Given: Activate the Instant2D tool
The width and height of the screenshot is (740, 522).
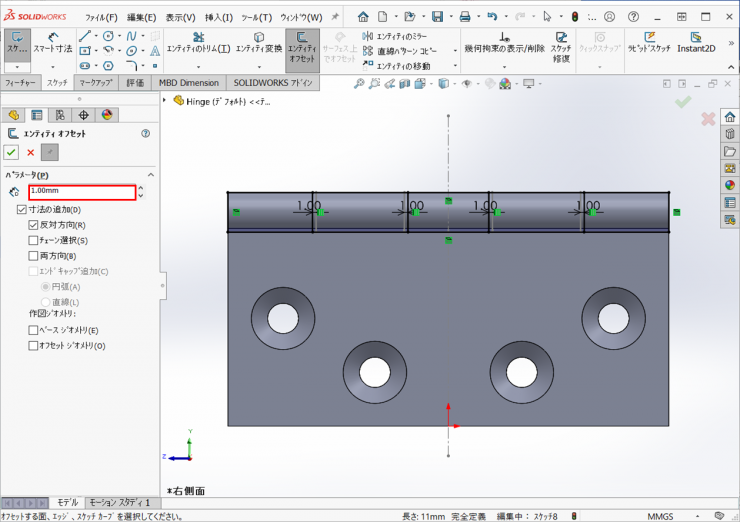Looking at the screenshot, I should [x=694, y=42].
